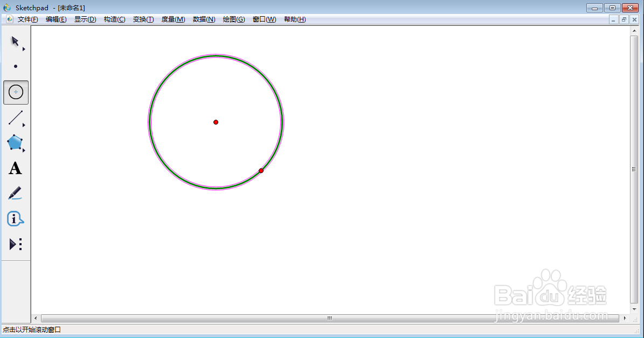
Task: Click the vertical scrollbar up arrow
Action: click(634, 30)
